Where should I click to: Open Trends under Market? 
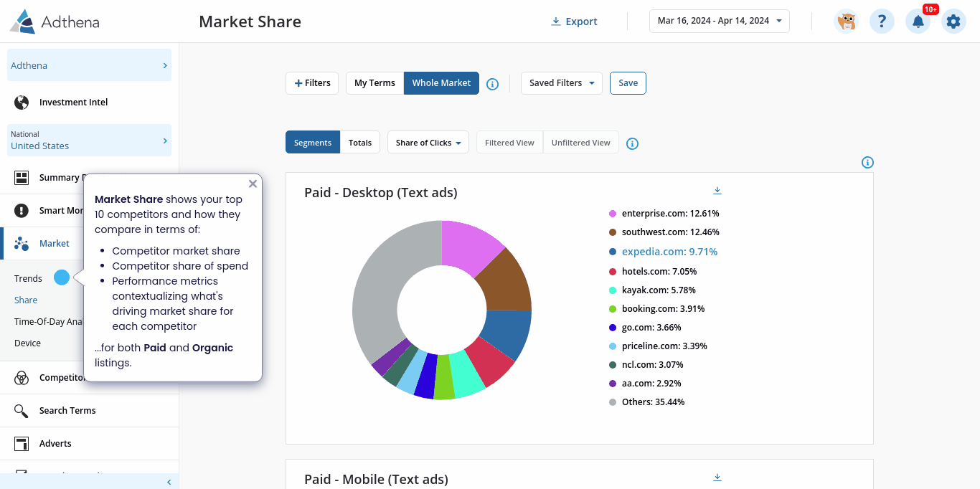(x=28, y=278)
